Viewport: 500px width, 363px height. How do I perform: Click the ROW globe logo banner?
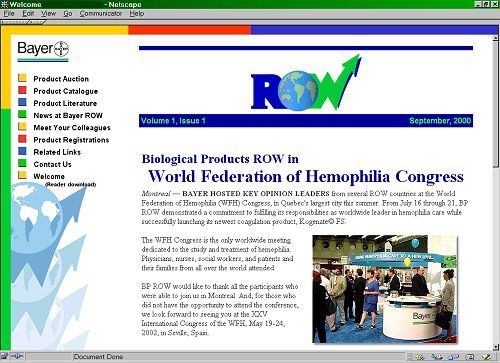coord(306,83)
